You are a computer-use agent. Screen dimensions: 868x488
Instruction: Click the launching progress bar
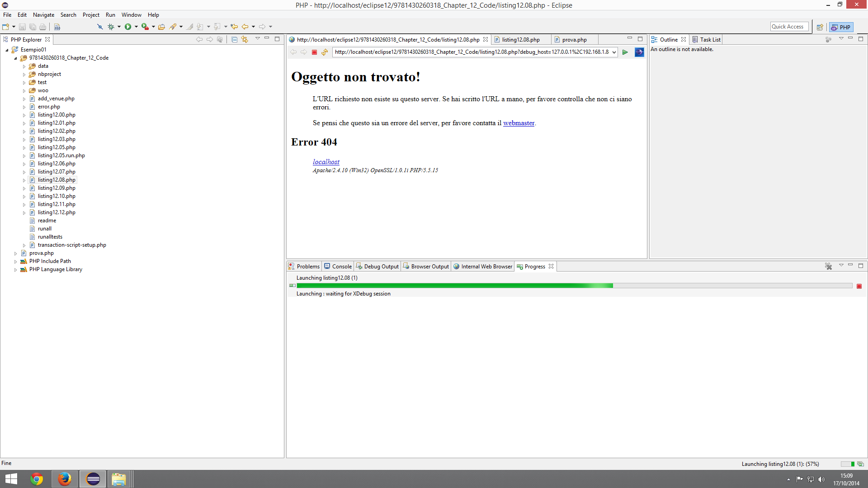(x=574, y=286)
